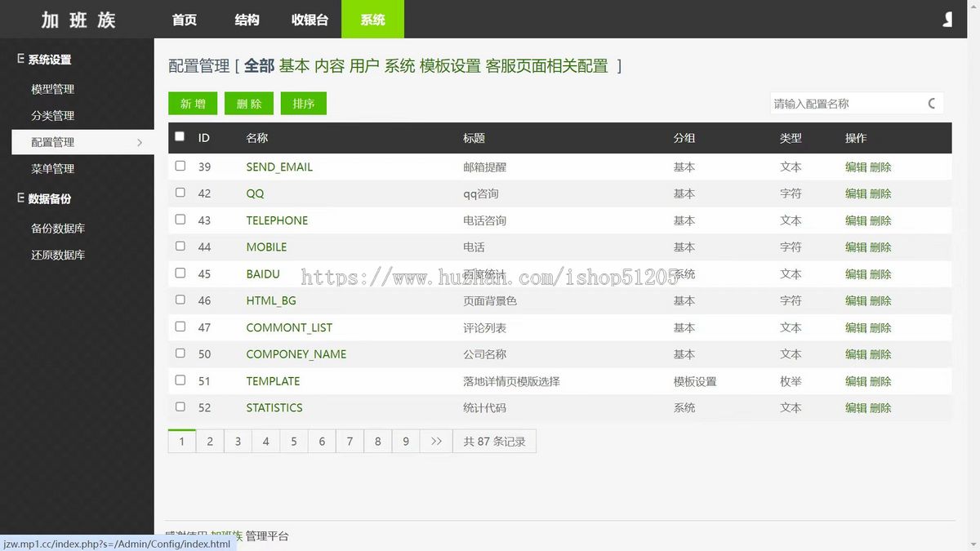Image resolution: width=980 pixels, height=551 pixels.
Task: Check the box for HTML_BG row
Action: (x=180, y=300)
